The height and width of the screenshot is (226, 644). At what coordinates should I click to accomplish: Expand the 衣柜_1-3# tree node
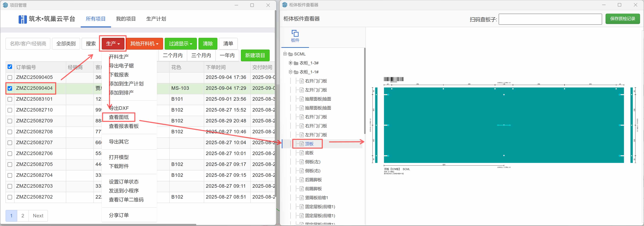(x=290, y=63)
